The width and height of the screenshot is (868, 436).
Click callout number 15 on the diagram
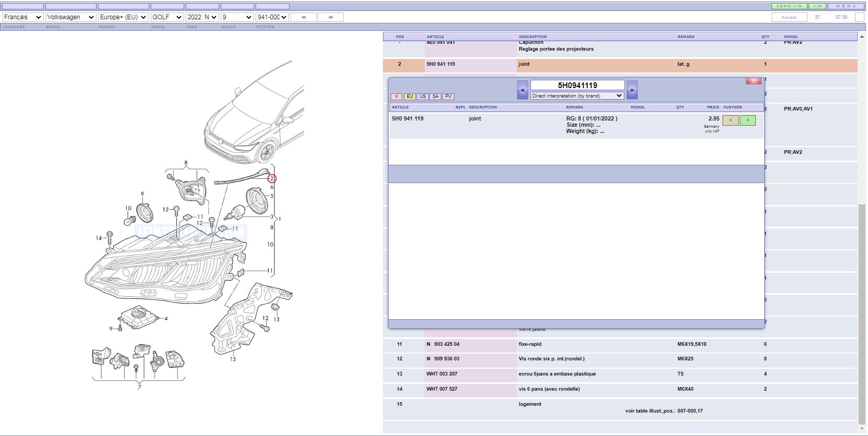pos(233,359)
